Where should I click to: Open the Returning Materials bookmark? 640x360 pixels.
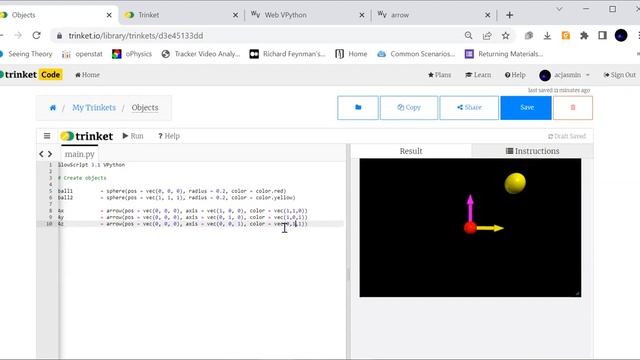504,54
